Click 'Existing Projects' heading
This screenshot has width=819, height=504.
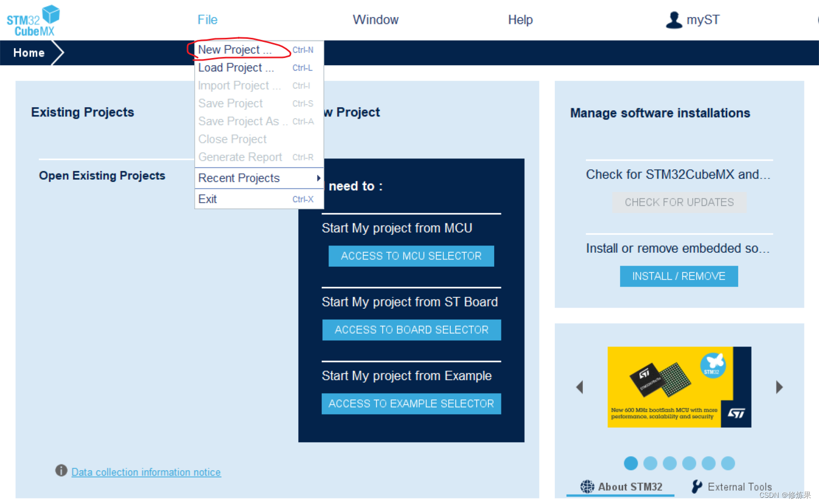(x=82, y=112)
